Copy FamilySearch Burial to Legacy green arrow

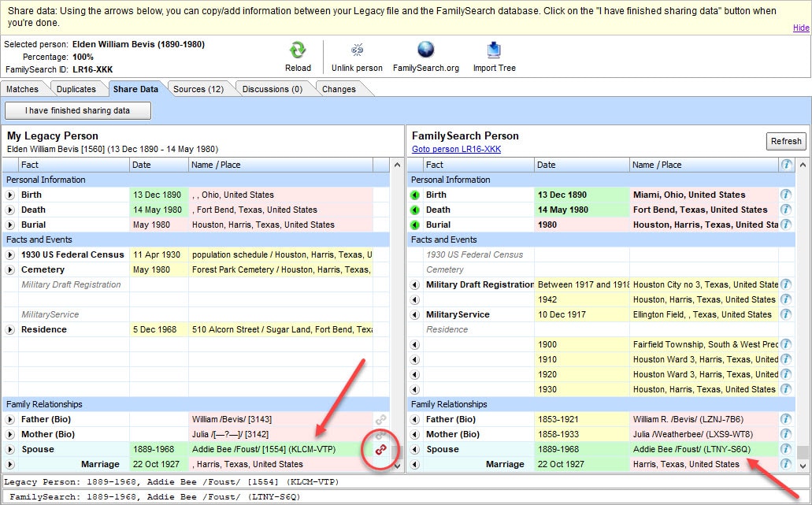pyautogui.click(x=415, y=225)
